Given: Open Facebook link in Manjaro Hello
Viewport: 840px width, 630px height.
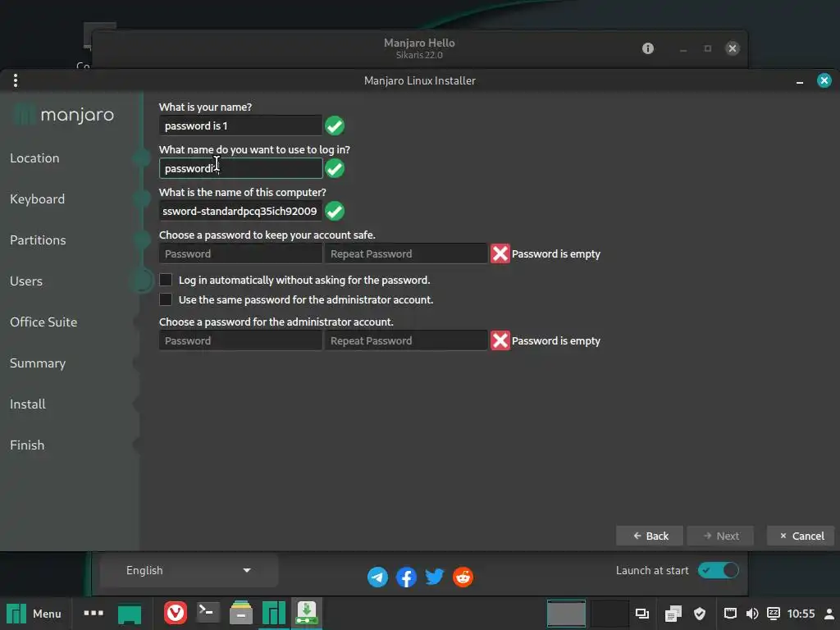Looking at the screenshot, I should 406,577.
